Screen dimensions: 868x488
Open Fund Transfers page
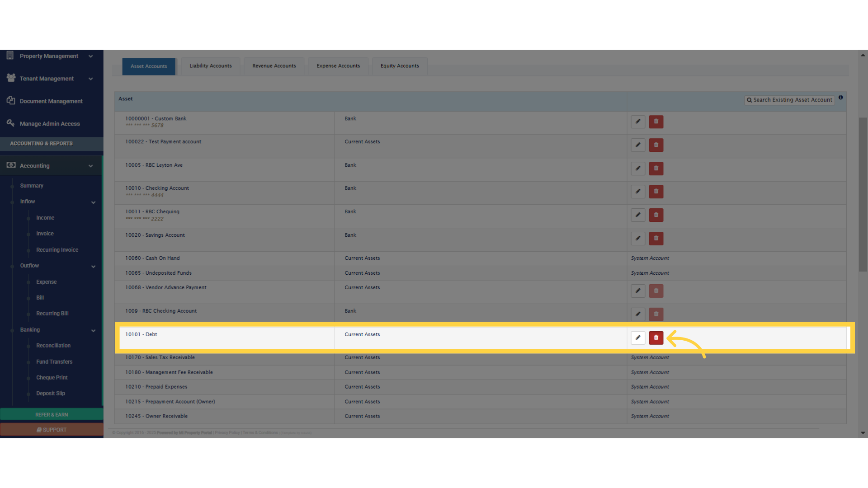pos(54,362)
